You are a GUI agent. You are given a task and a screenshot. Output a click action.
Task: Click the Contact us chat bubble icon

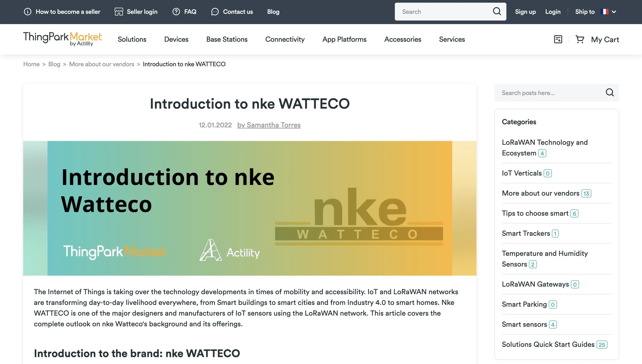click(x=215, y=12)
